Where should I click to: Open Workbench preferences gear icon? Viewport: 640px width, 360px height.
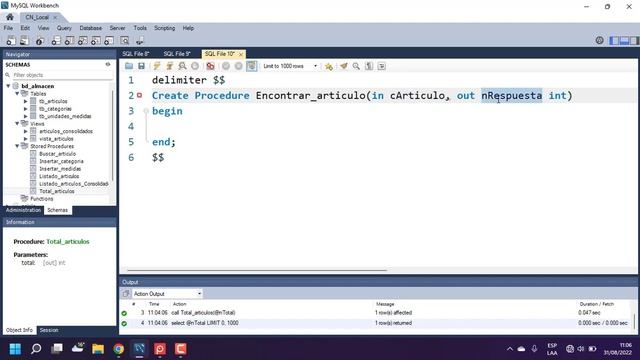(599, 40)
